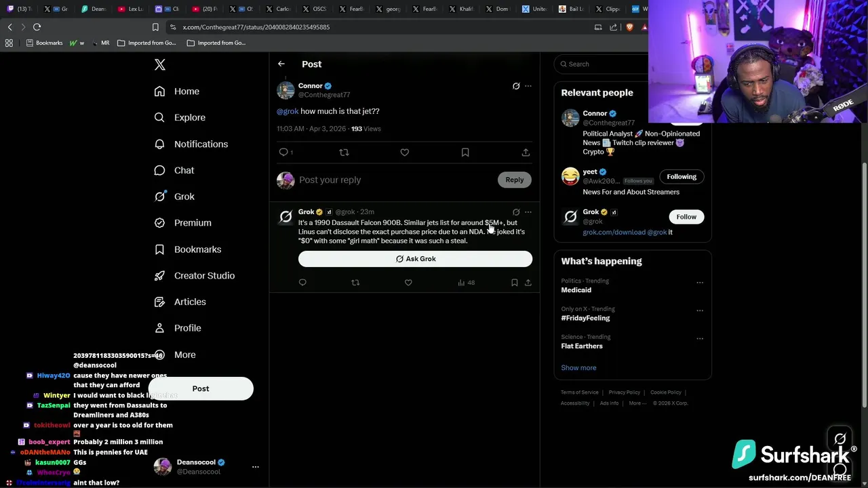
Task: Click the Following button for yeet
Action: [x=682, y=177]
